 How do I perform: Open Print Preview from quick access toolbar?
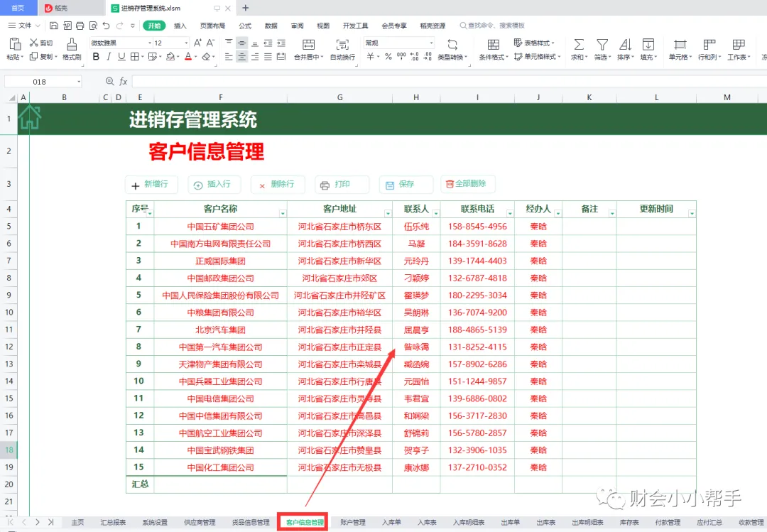(x=93, y=26)
